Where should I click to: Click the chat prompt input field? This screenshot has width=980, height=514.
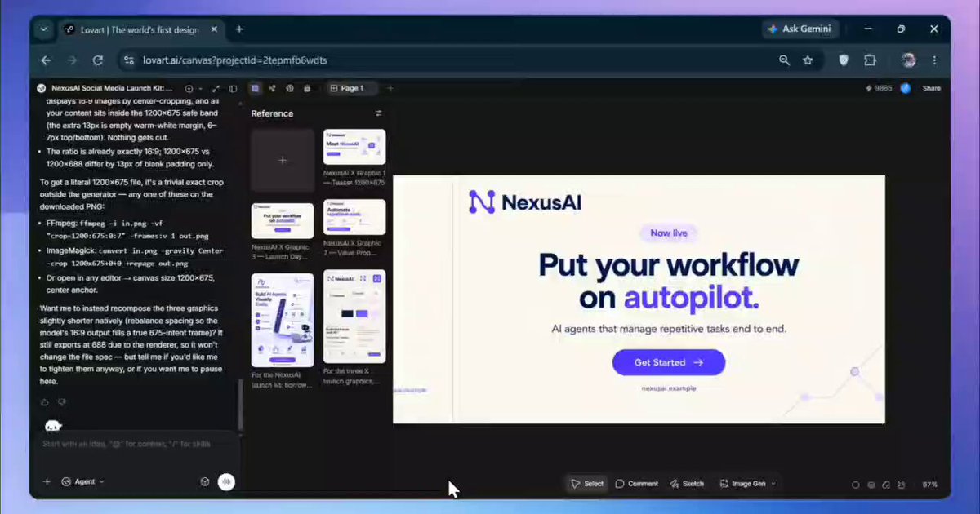pyautogui.click(x=135, y=444)
